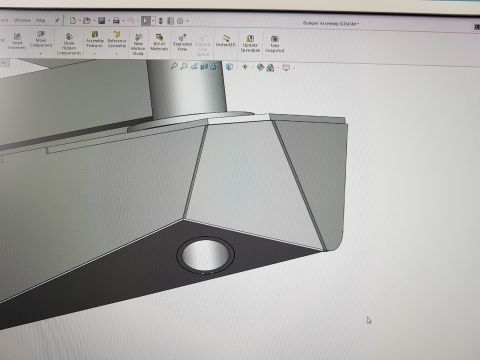This screenshot has width=480, height=360.
Task: Click the round hole in the model
Action: [x=205, y=254]
